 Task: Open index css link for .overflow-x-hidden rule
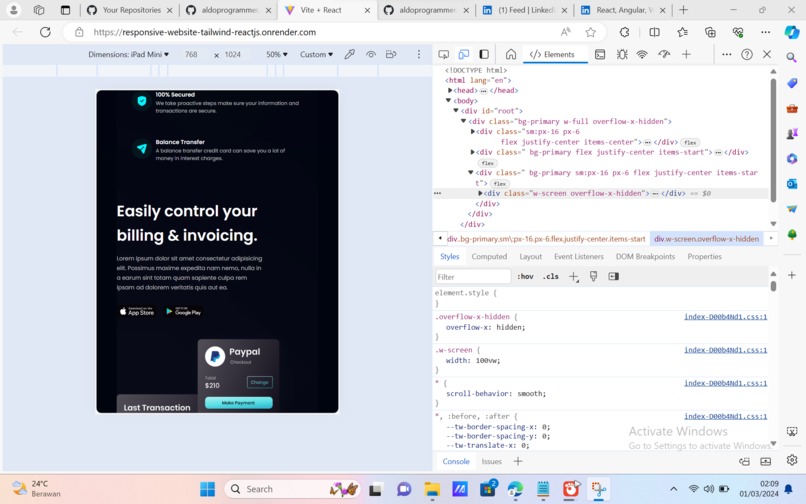point(725,317)
